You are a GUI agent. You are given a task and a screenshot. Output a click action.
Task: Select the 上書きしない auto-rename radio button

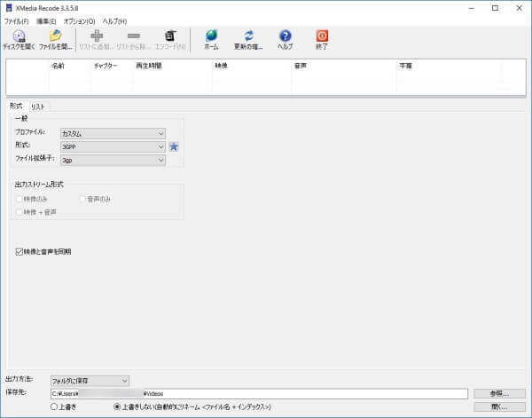click(x=117, y=406)
